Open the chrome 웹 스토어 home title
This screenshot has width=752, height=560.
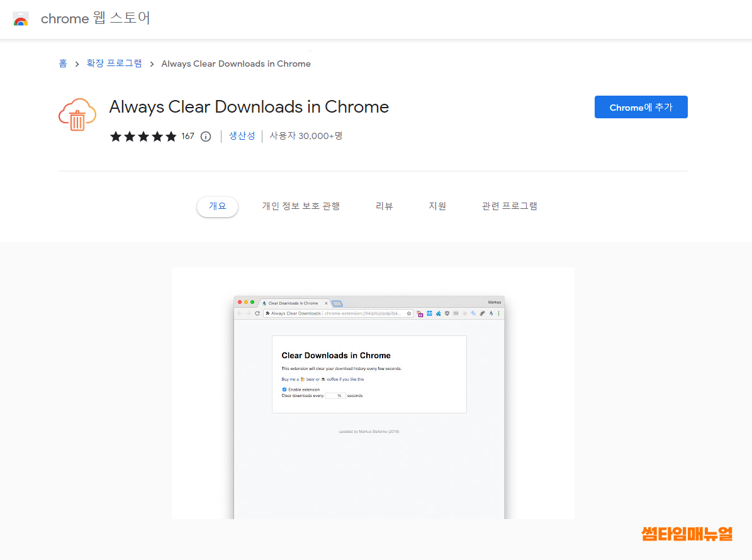pyautogui.click(x=96, y=18)
